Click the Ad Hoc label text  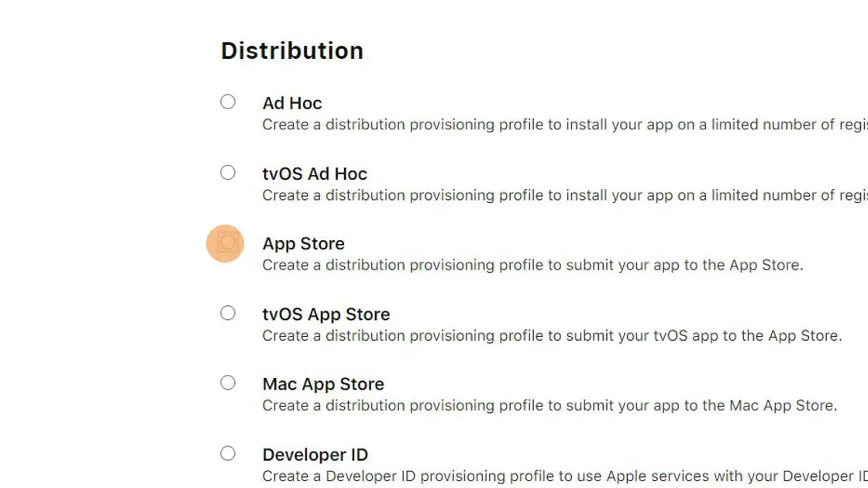pos(292,102)
